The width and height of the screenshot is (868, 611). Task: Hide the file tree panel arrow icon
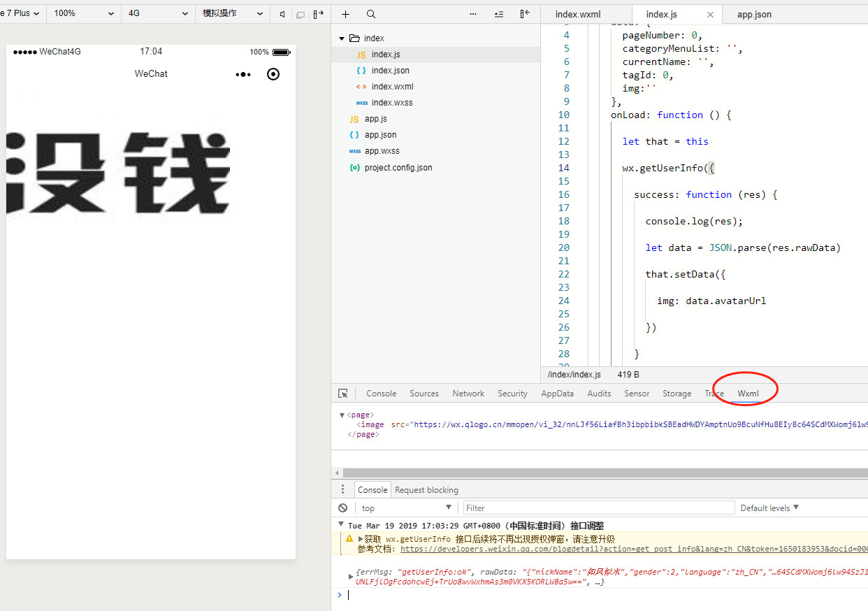(525, 14)
